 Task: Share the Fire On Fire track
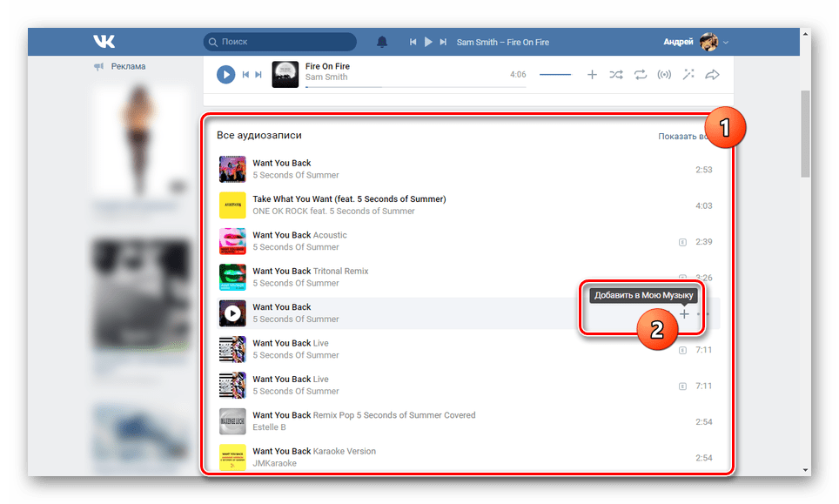(712, 74)
